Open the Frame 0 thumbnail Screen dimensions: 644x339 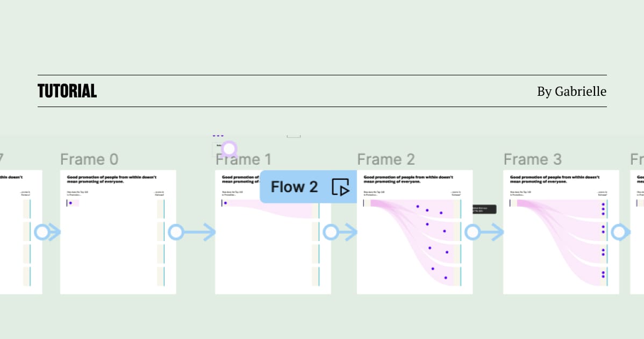tap(118, 232)
